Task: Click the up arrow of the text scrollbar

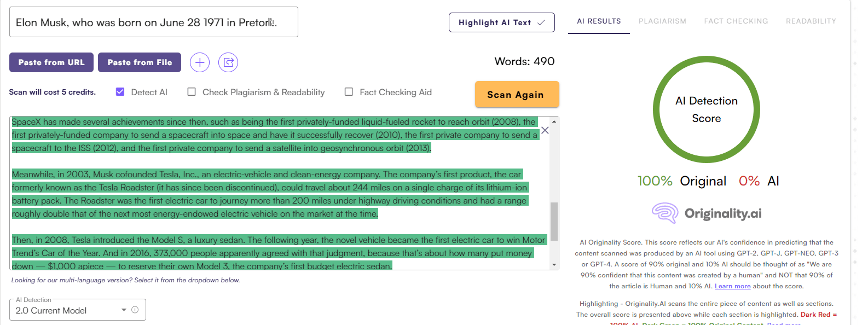Action: 554,121
